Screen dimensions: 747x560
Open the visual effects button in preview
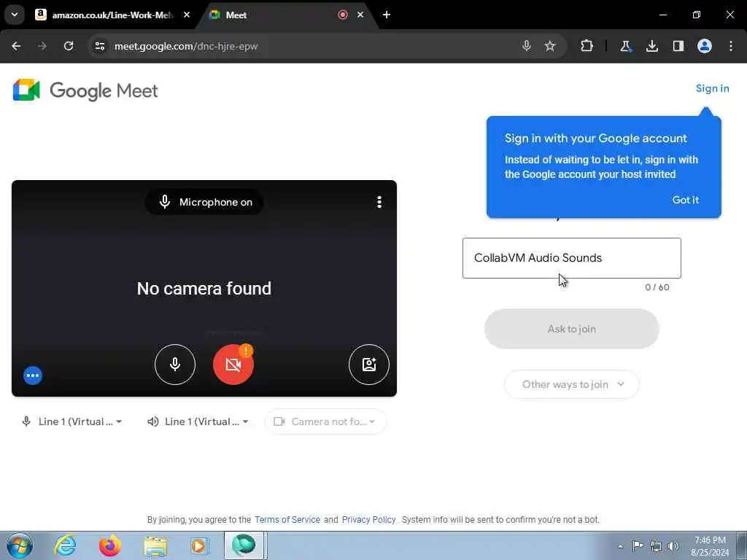368,365
